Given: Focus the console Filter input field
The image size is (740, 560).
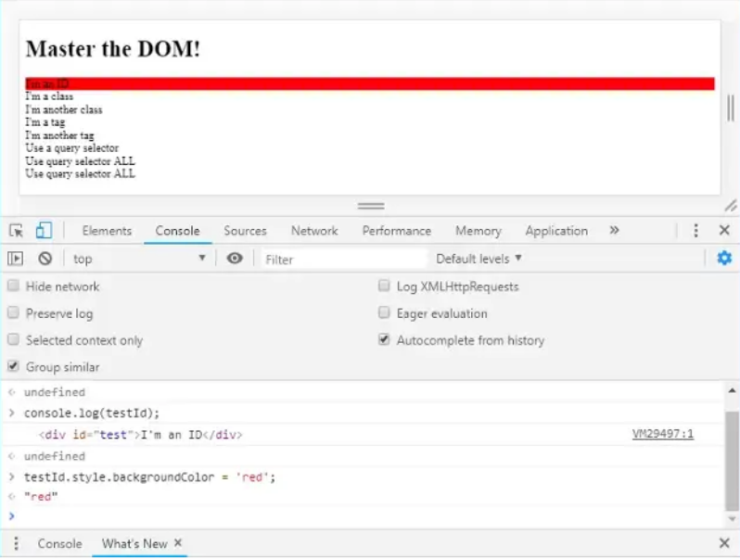Looking at the screenshot, I should pos(343,260).
